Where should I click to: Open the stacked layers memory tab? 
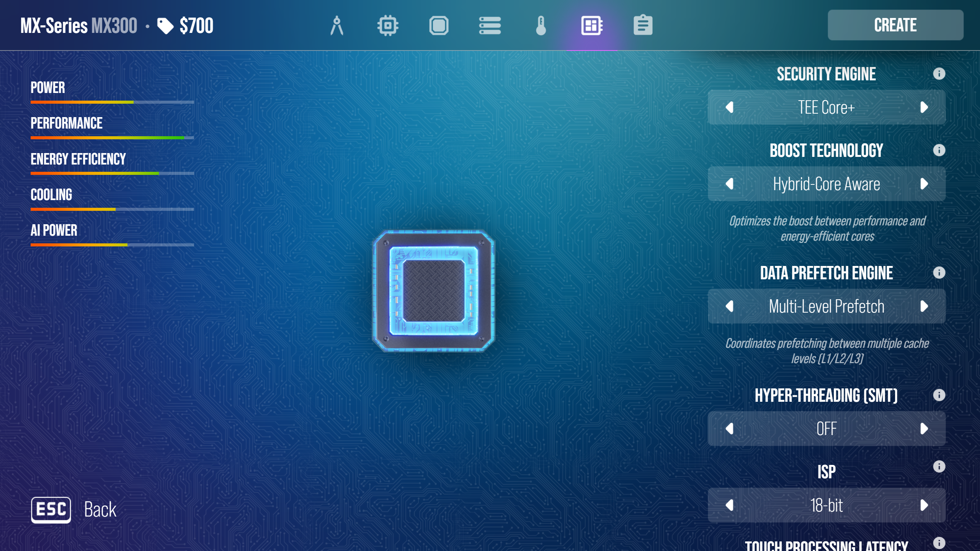[x=490, y=26]
